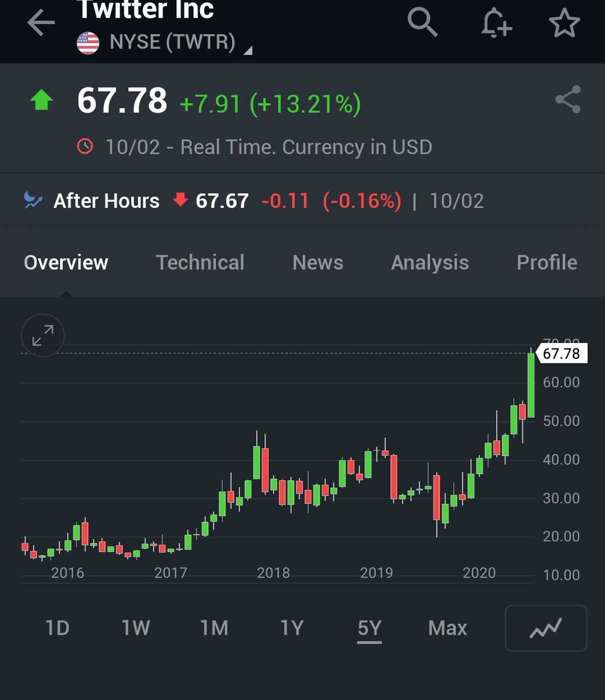Screen dimensions: 605x700
Task: Tap the green up arrow price indicator
Action: click(41, 100)
